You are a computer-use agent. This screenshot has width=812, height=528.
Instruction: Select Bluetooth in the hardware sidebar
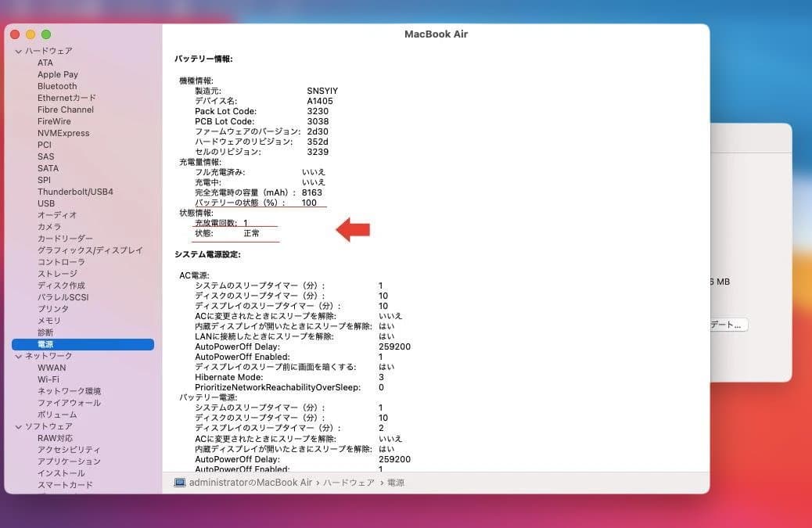(57, 86)
